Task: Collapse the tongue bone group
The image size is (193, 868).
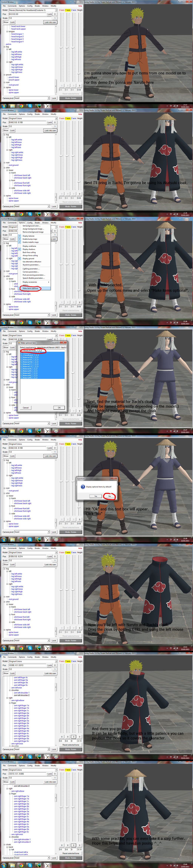Action: click(x=7, y=31)
